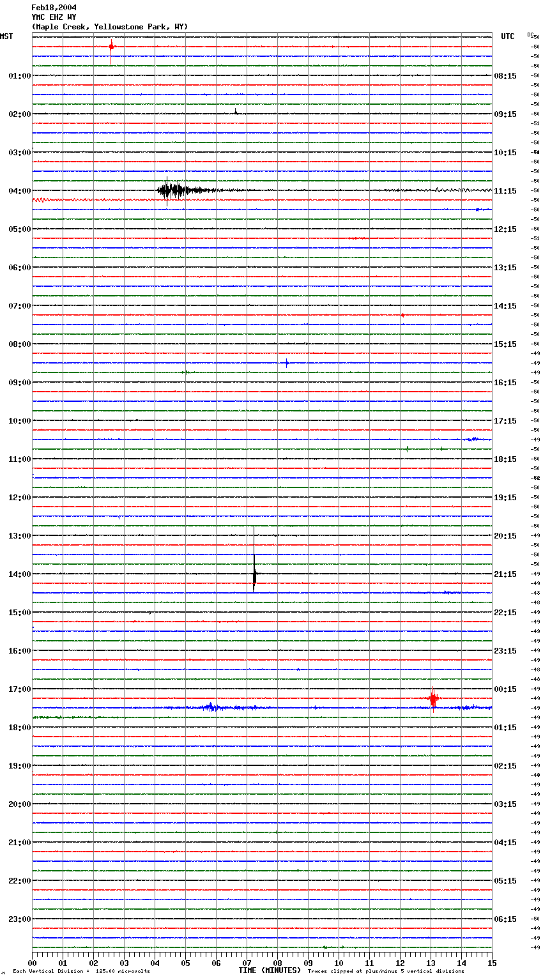The image size is (543, 980).
Task: Click the bottom minute axis label 15
Action: click(492, 963)
